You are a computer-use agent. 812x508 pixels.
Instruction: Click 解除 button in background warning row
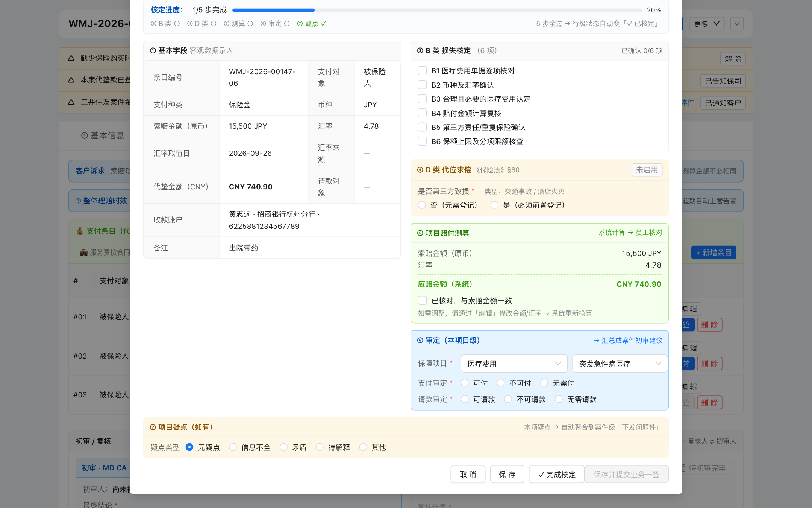[733, 59]
